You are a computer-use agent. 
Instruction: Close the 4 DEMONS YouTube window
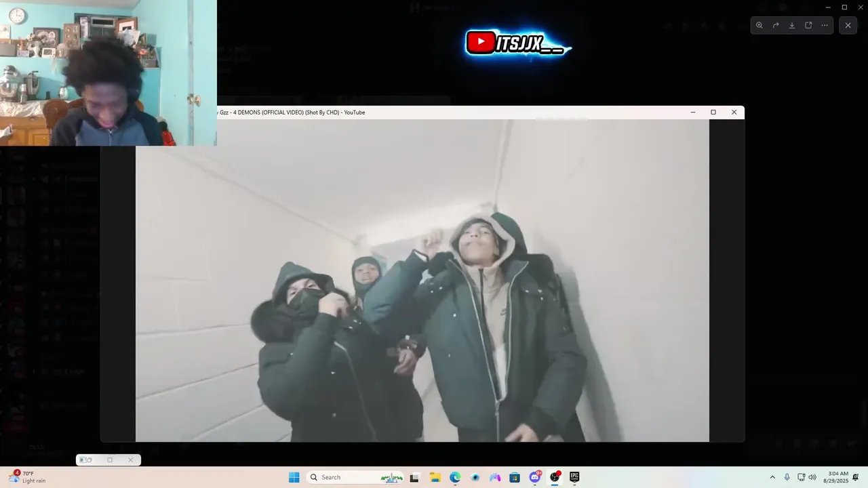(734, 113)
